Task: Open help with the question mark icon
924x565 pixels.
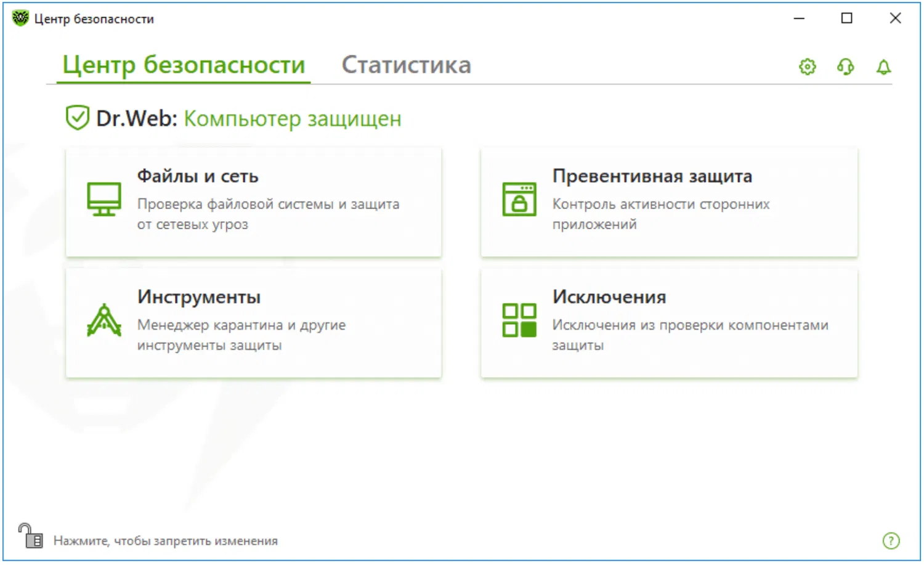Action: [x=891, y=540]
